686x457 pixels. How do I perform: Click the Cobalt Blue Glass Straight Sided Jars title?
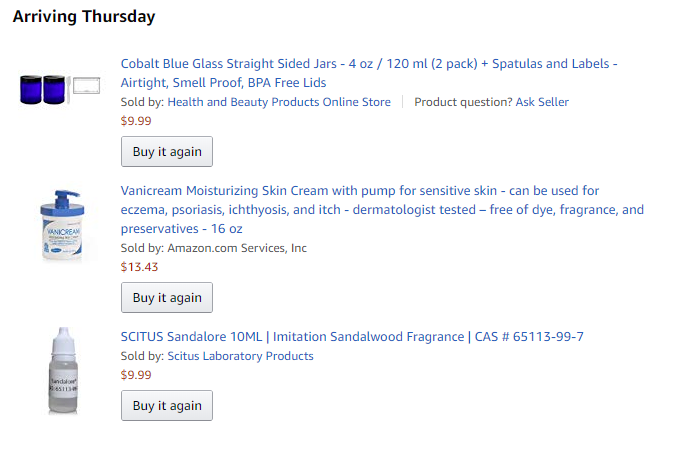click(369, 63)
